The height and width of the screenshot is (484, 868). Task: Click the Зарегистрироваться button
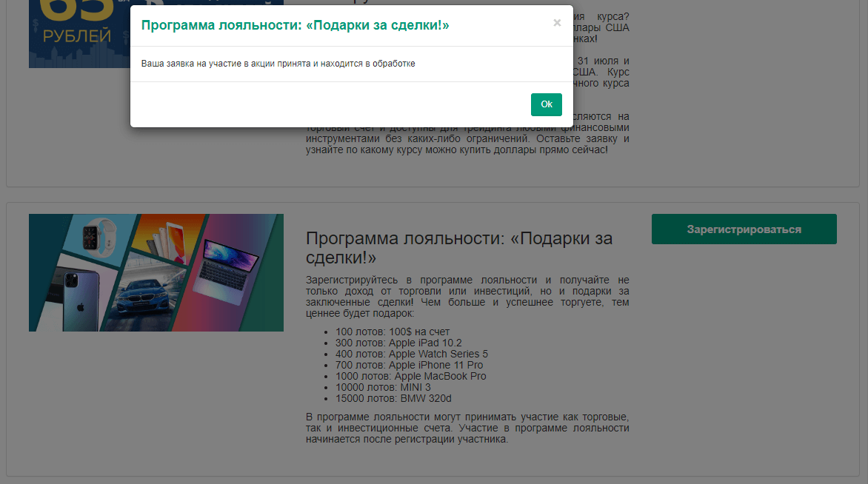coord(744,229)
